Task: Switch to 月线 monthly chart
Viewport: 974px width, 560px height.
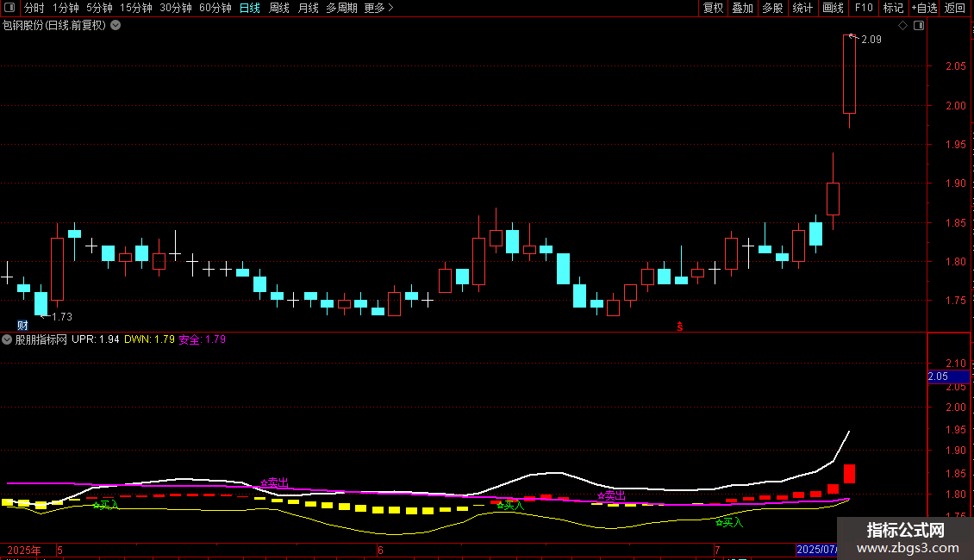Action: click(x=308, y=8)
